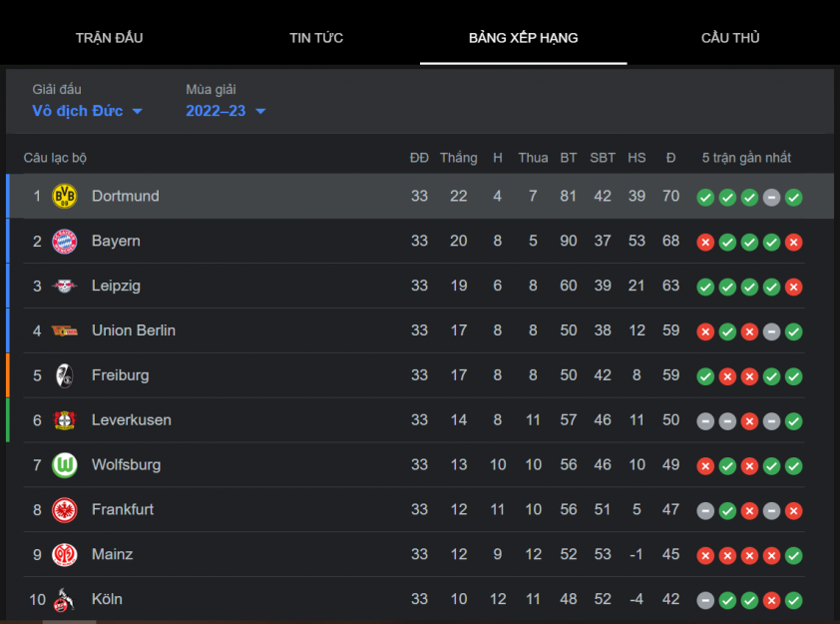Click the Union Berlin team name

point(134,330)
